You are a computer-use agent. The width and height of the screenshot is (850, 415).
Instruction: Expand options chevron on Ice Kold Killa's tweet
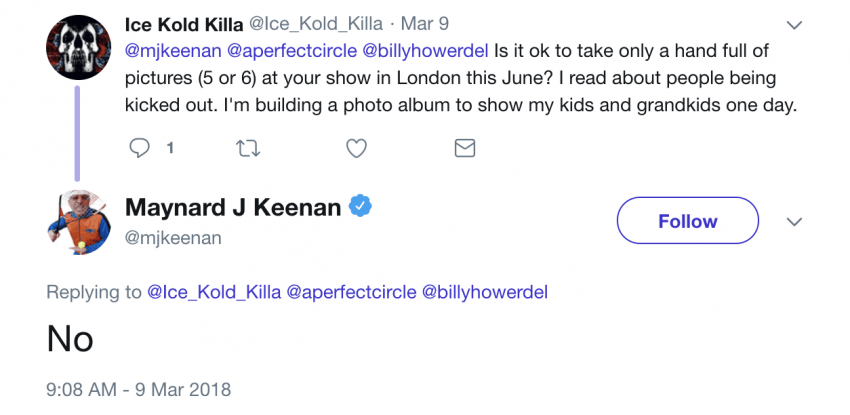coord(795,25)
